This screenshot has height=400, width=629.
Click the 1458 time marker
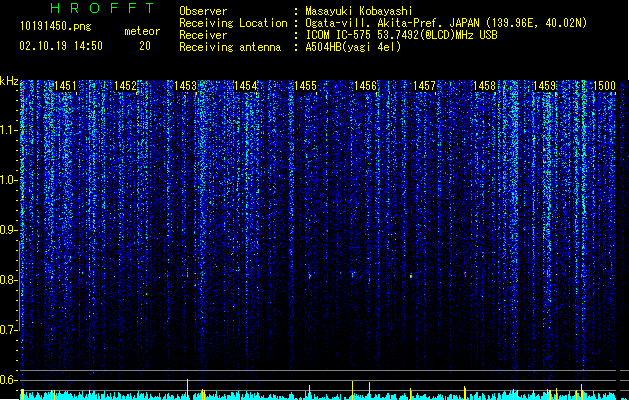pyautogui.click(x=485, y=86)
